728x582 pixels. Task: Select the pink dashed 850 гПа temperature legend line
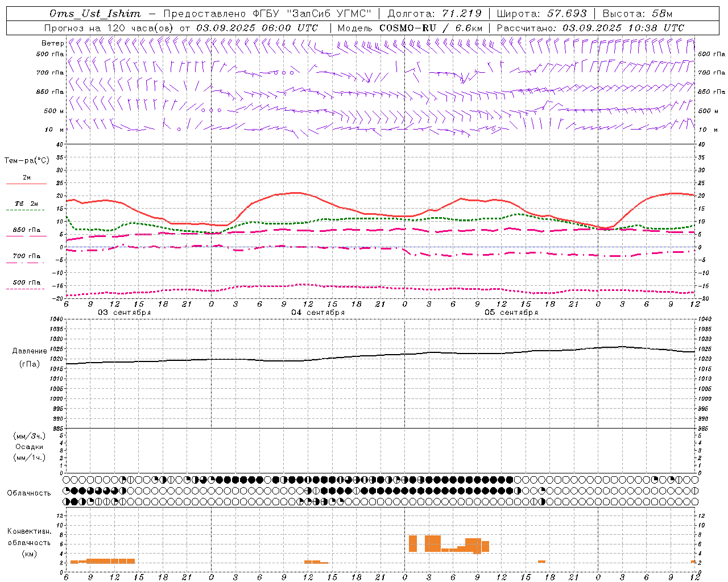(26, 236)
